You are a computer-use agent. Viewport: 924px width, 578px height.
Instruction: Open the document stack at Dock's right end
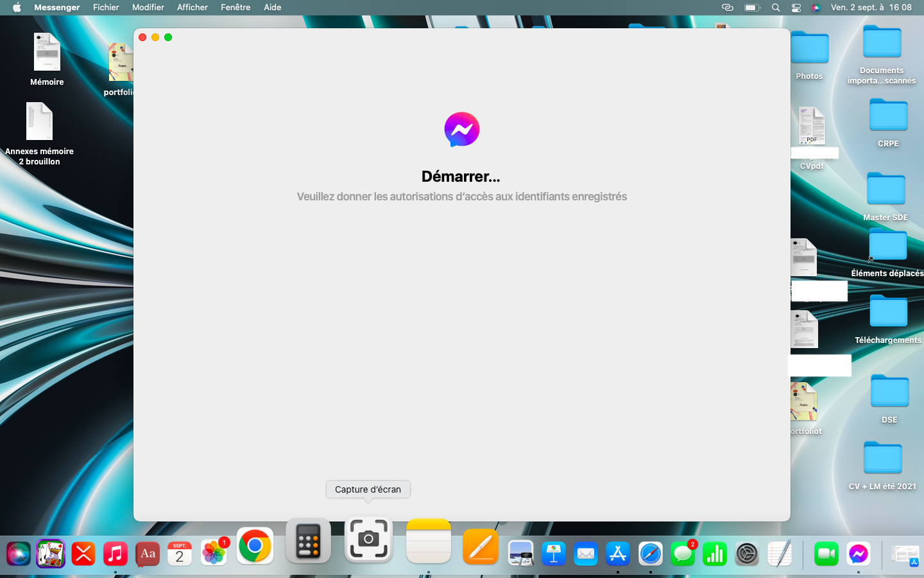905,554
